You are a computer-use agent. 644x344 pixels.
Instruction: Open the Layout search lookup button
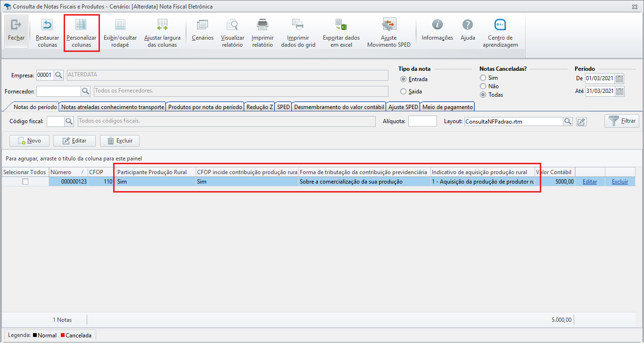tap(568, 122)
